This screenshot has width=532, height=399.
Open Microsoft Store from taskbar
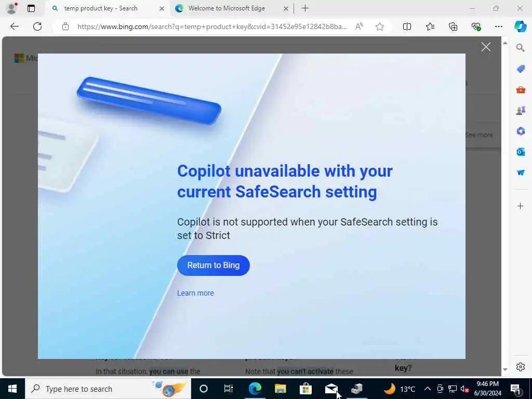coord(305,389)
